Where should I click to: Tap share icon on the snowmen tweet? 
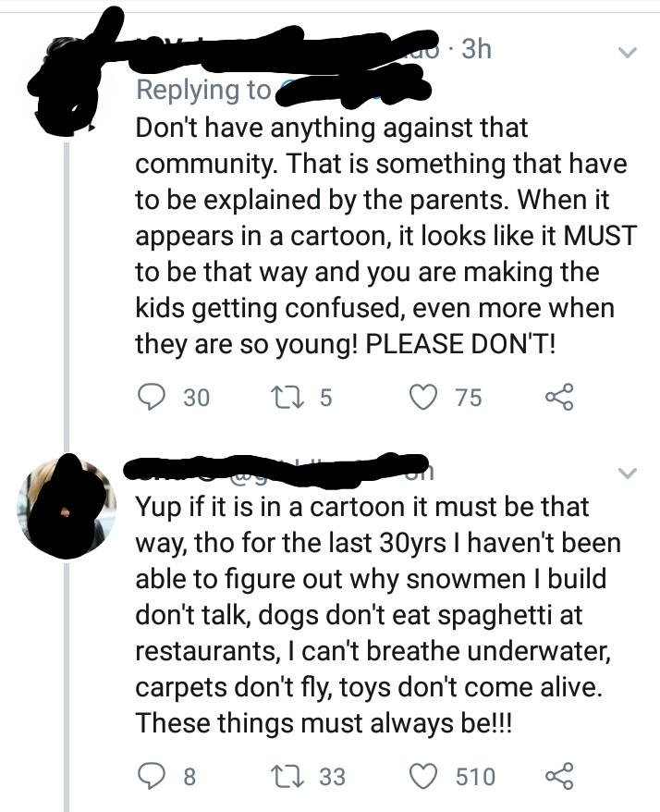[x=559, y=776]
